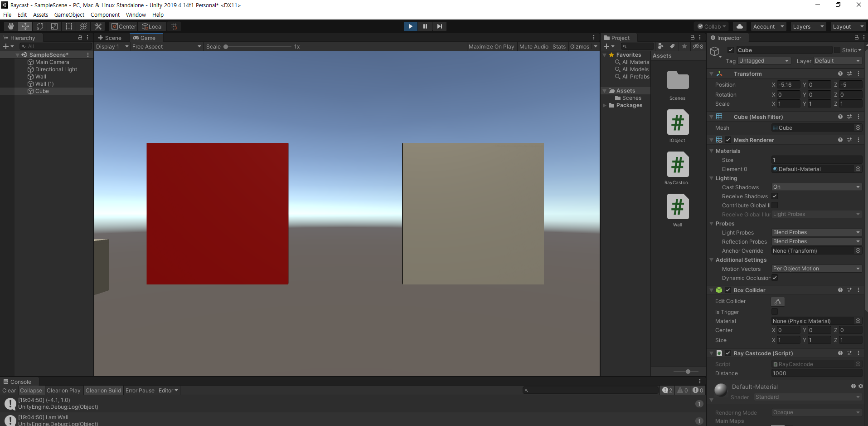Select the Rect tool
Image resolution: width=868 pixels, height=426 pixels.
click(69, 26)
